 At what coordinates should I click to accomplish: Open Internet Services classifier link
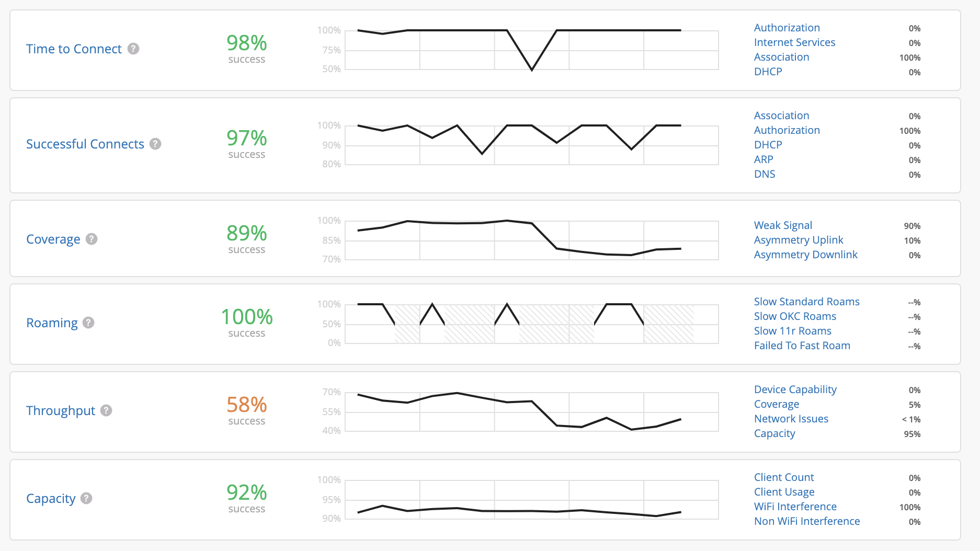coord(794,42)
